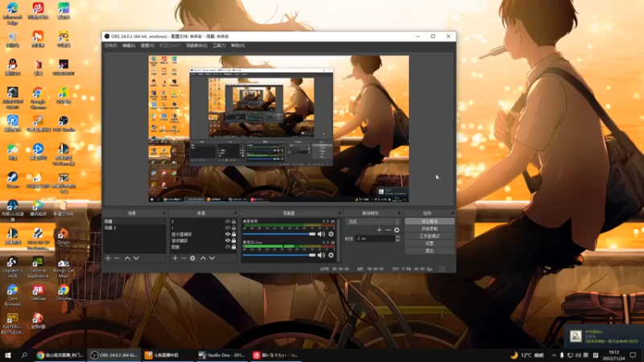Screen dimensions: 644x362
Task: Open 设置 from Controls panel
Action: 430,244
